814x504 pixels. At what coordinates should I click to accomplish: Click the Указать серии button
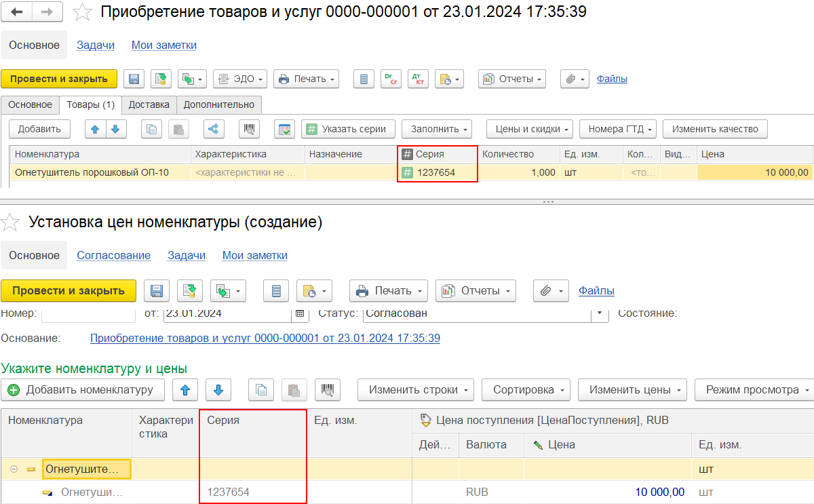pyautogui.click(x=347, y=129)
